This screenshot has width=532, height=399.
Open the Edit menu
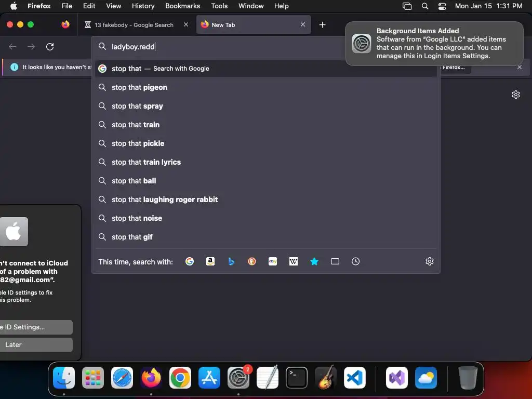89,6
